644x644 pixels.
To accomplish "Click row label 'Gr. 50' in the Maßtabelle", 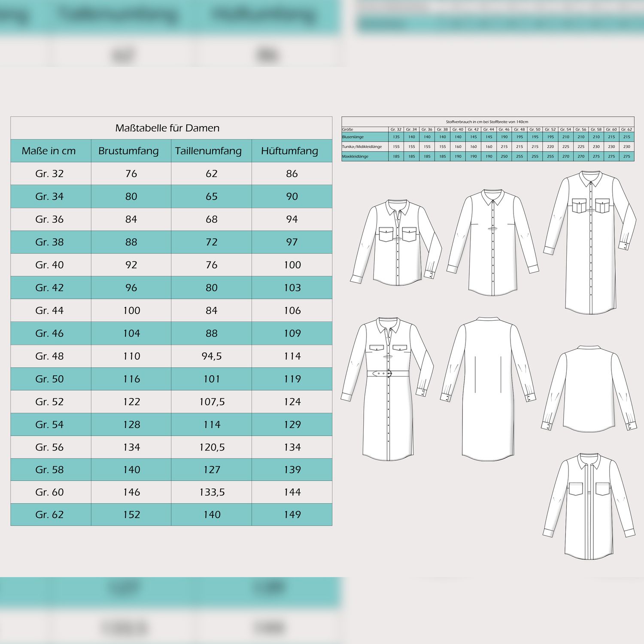I will click(x=49, y=379).
